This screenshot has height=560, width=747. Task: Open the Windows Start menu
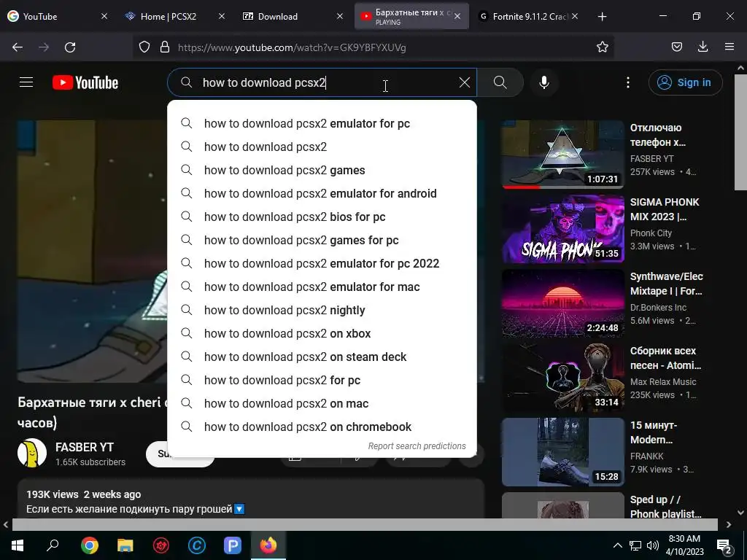tap(18, 545)
